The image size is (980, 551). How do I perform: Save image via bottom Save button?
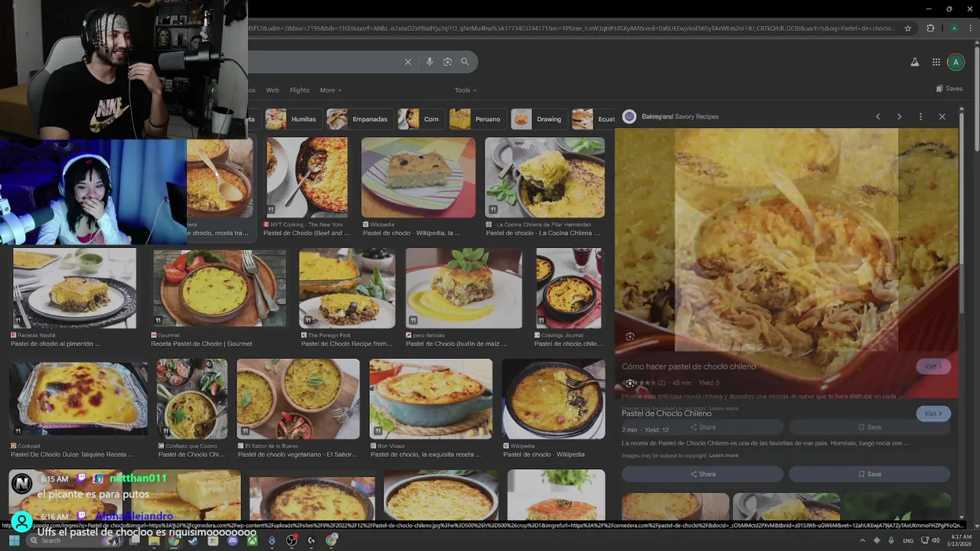[869, 474]
